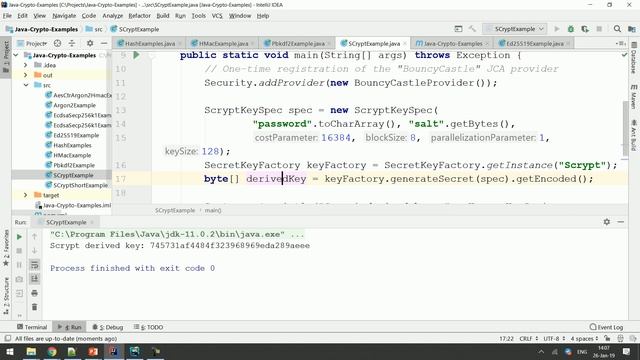The width and height of the screenshot is (640, 360).
Task: Click src breadcrumb in navigation bar
Action: [94, 29]
